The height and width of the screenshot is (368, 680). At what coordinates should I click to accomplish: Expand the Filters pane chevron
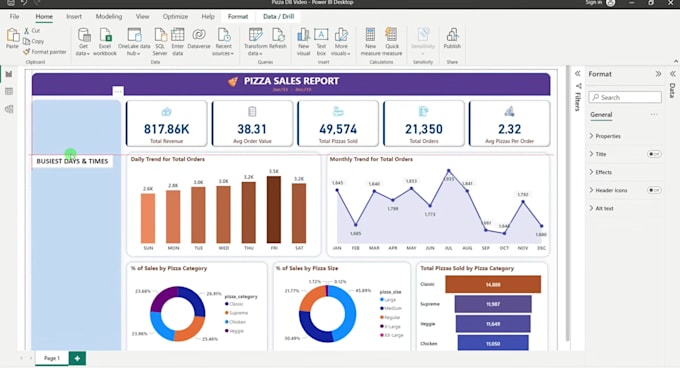tap(578, 74)
